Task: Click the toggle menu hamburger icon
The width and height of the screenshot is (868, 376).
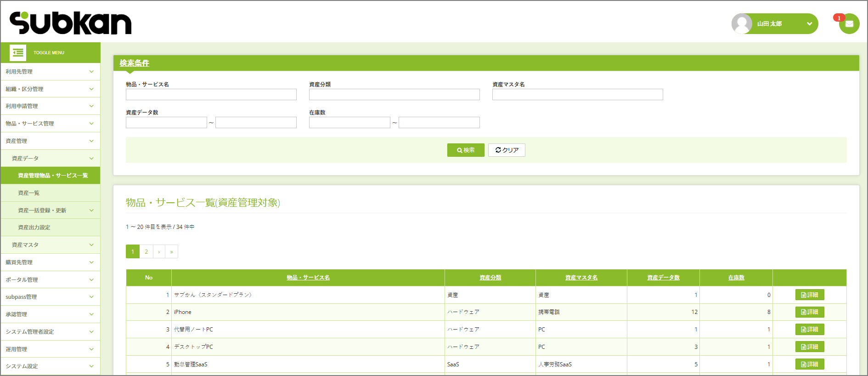Action: click(18, 53)
